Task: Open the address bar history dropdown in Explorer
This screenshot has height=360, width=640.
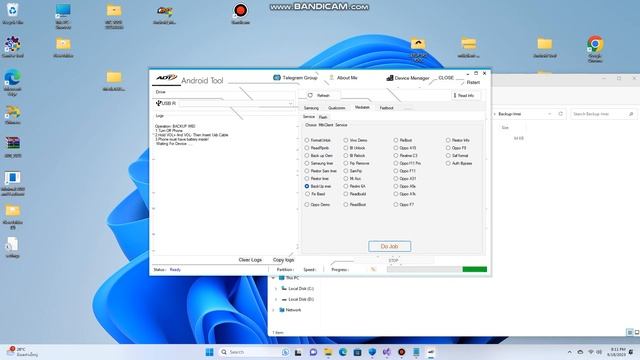Action: (x=550, y=114)
